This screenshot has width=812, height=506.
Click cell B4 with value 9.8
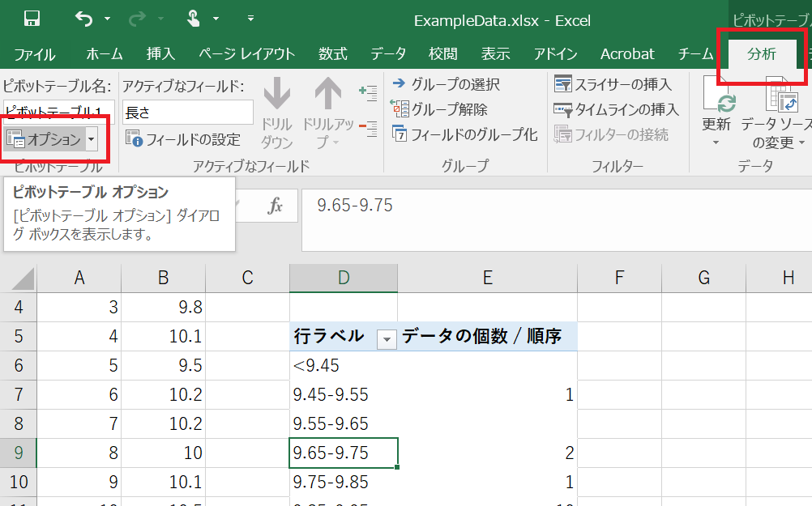(x=163, y=308)
